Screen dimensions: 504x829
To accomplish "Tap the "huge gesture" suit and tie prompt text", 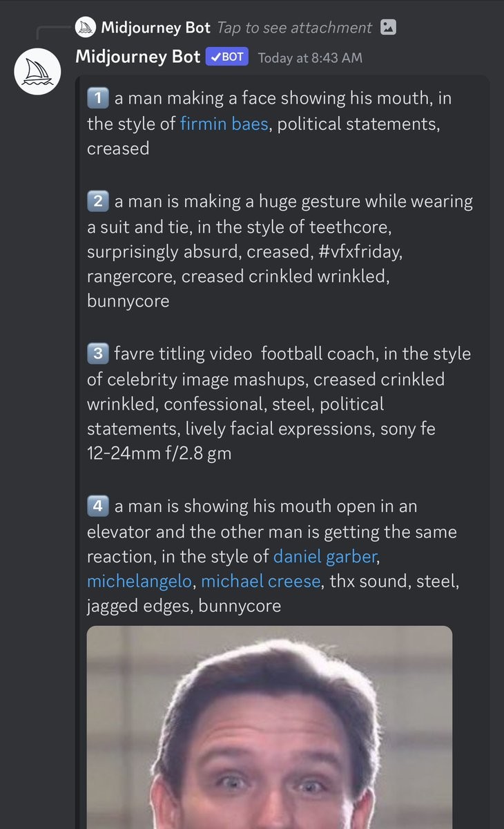I will click(x=280, y=251).
